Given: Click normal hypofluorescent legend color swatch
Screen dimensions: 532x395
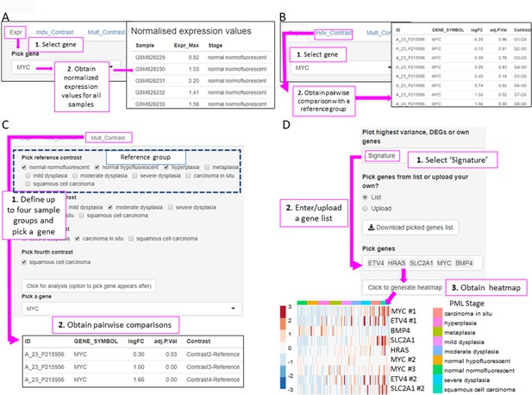Looking at the screenshot, I should pos(438,361).
